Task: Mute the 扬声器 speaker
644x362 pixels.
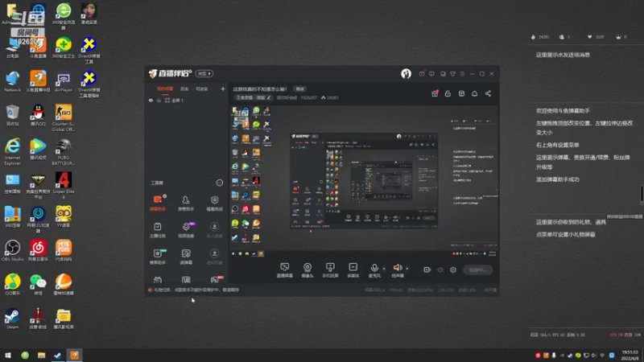Action: click(397, 270)
